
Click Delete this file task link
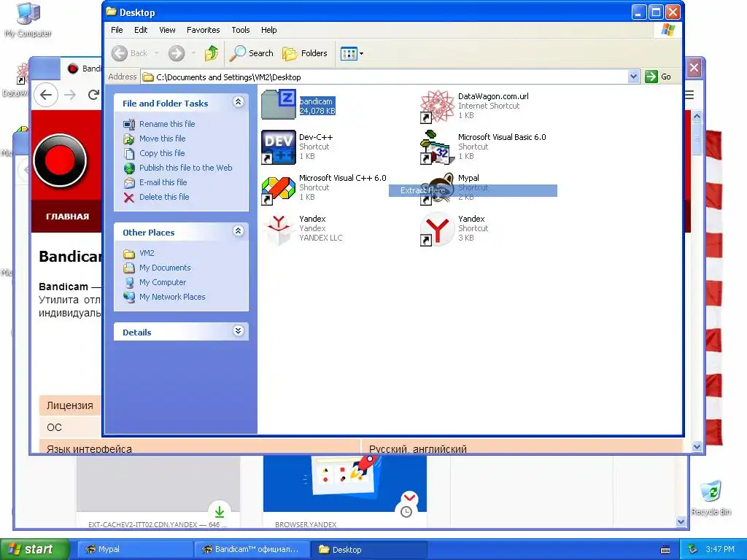click(164, 197)
